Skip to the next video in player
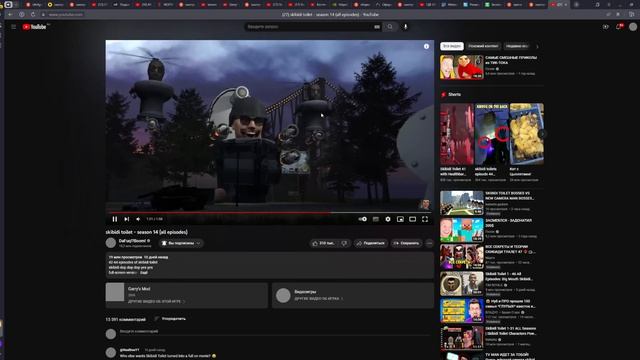 pyautogui.click(x=127, y=219)
